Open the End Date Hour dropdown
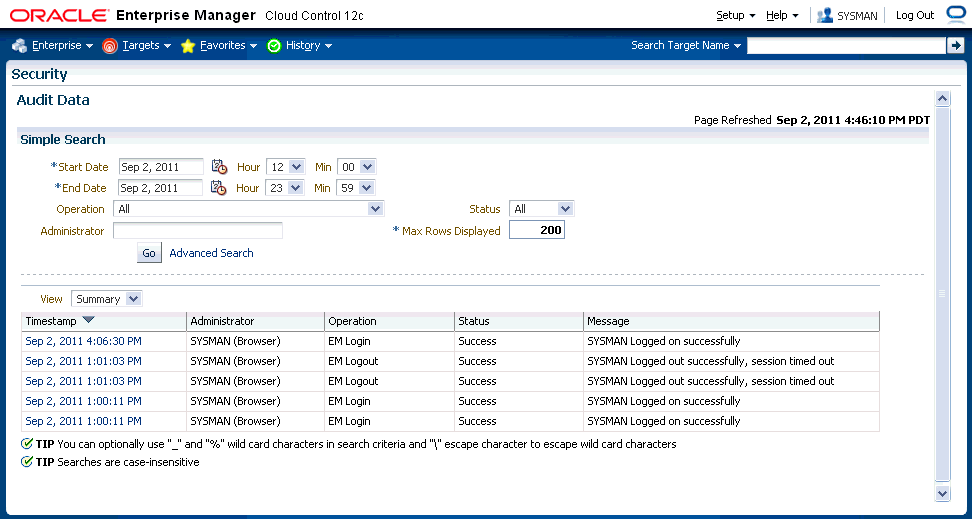 point(285,188)
